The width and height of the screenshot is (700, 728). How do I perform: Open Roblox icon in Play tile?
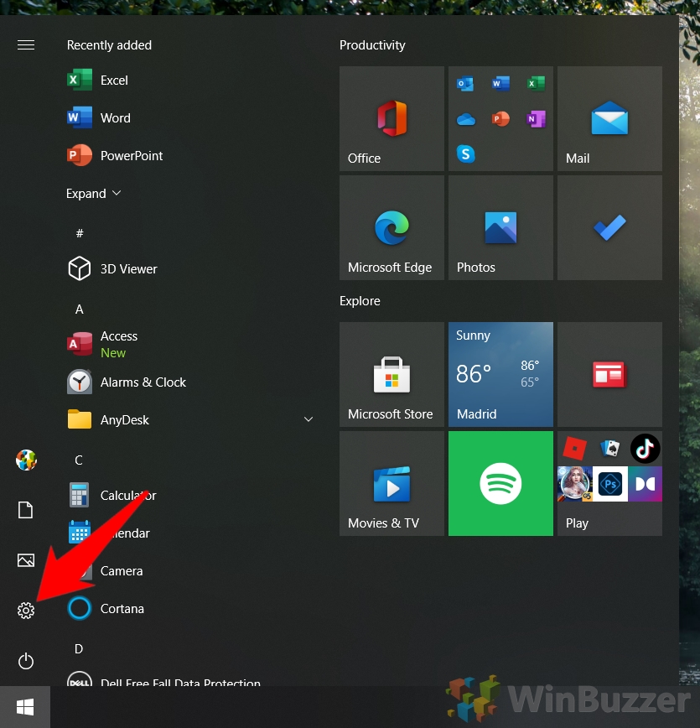click(574, 449)
